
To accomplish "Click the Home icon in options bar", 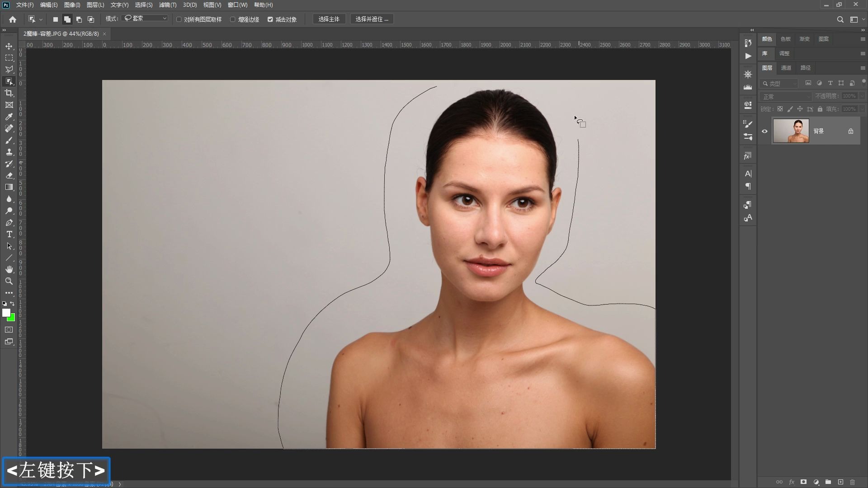I will coord(13,19).
